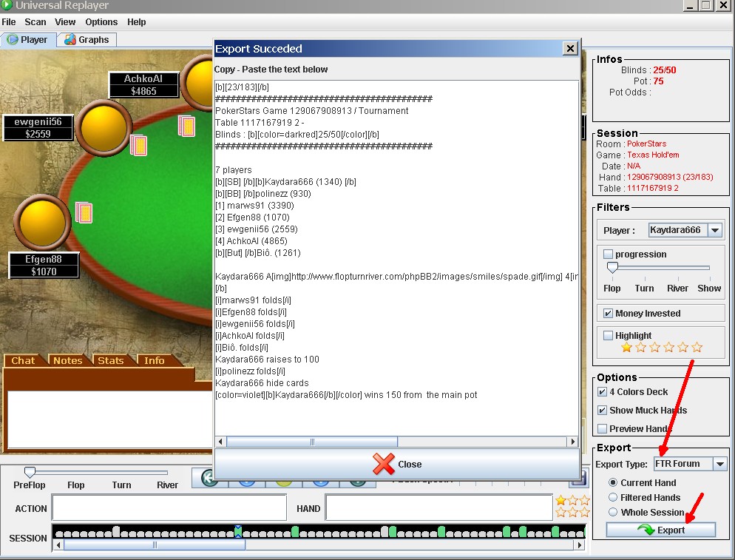The height and width of the screenshot is (560, 735).
Task: Click Efgen88's face-down cards
Action: (84, 213)
